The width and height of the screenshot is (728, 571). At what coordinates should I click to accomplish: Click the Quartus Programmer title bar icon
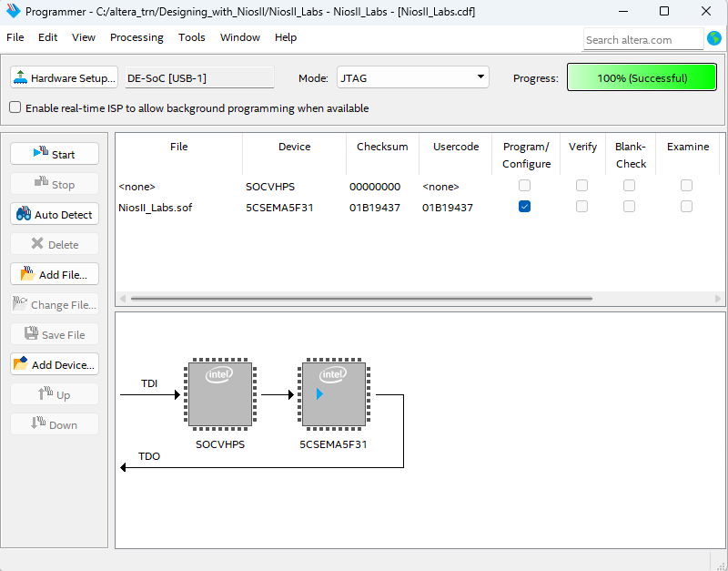13,11
